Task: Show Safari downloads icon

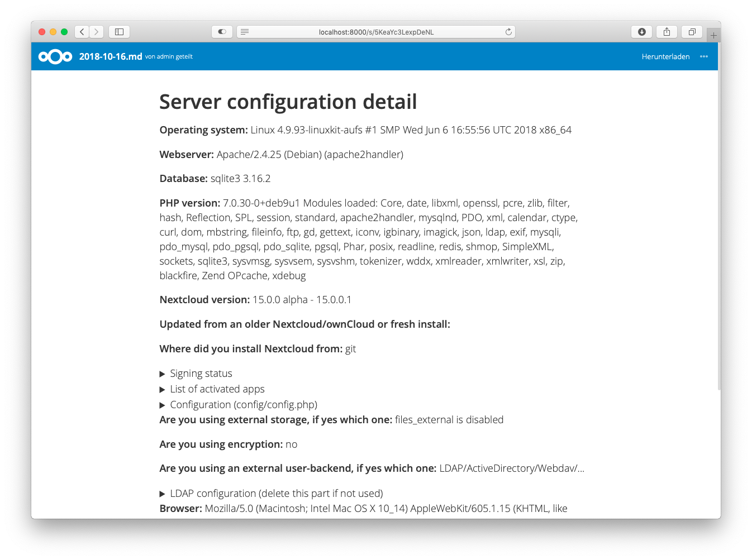Action: click(642, 32)
